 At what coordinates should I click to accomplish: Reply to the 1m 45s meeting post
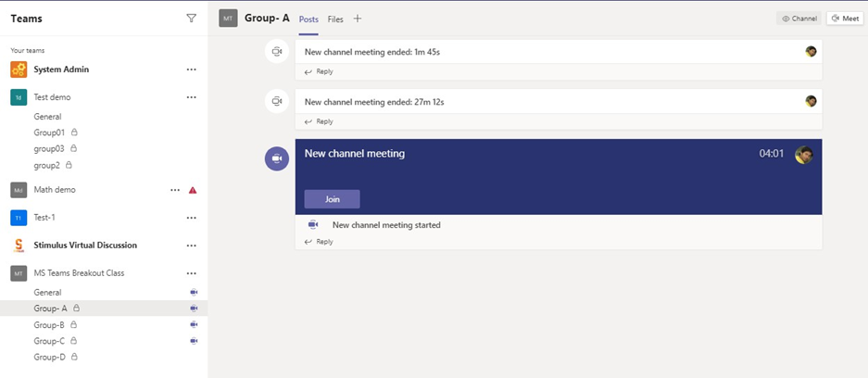(319, 71)
